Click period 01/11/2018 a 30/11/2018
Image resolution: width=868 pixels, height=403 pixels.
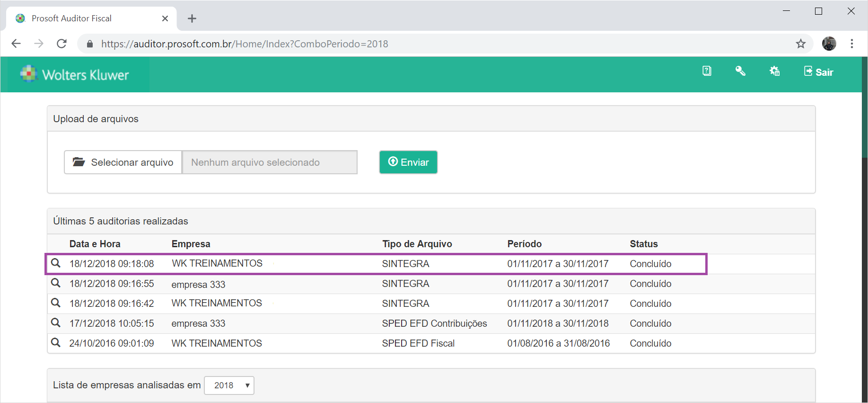pyautogui.click(x=558, y=323)
